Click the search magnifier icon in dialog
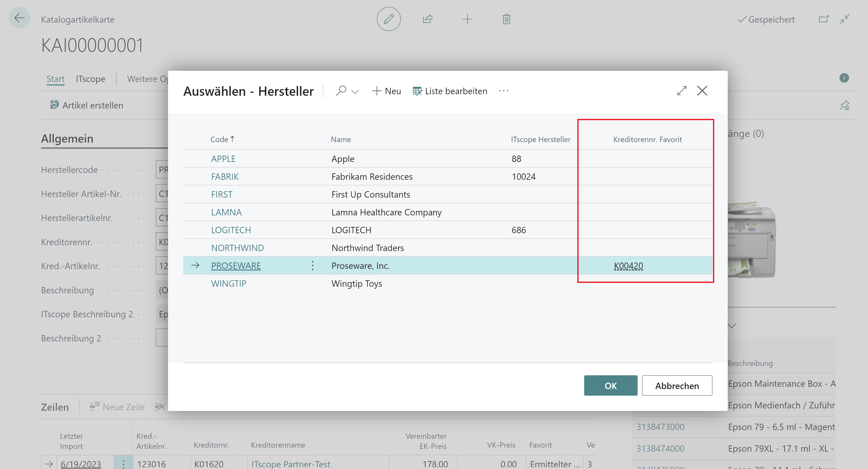Image resolution: width=868 pixels, height=469 pixels. click(x=341, y=91)
